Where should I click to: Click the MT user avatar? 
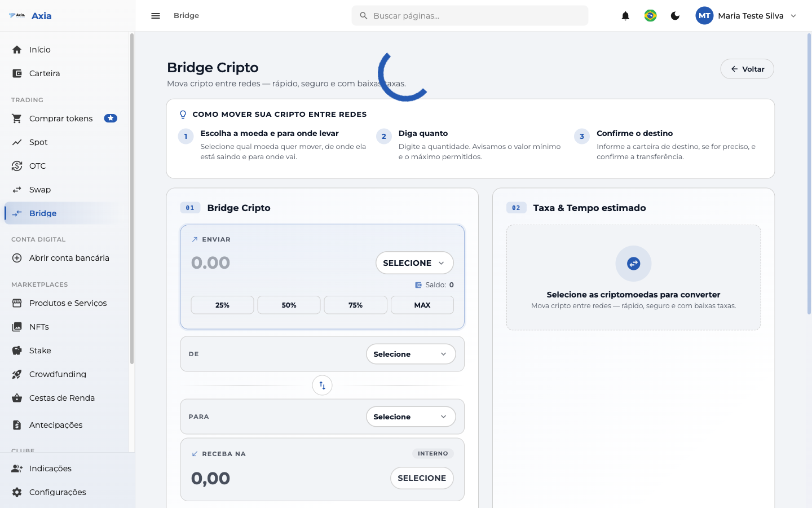(704, 16)
